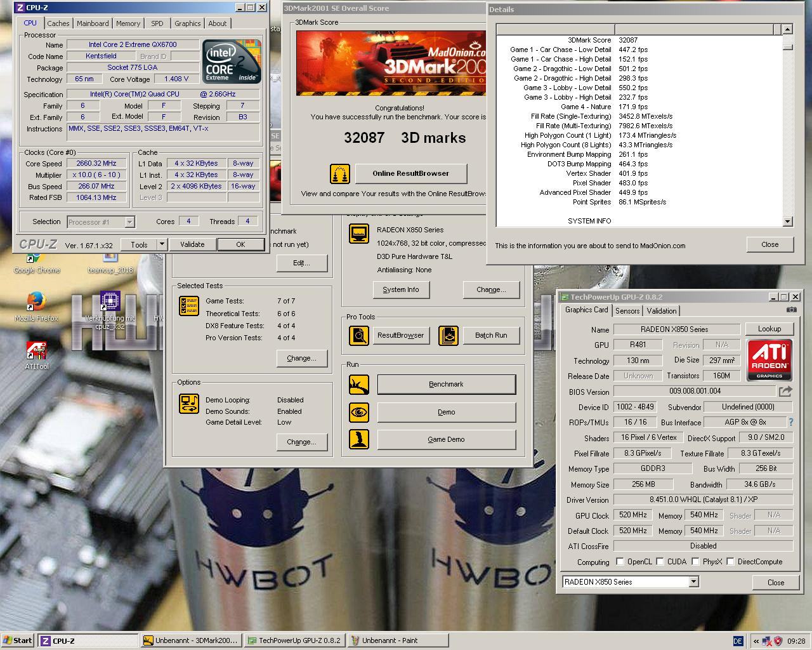Click the Online ResultBrowser tombstone icon
The image size is (812, 650).
pos(340,174)
